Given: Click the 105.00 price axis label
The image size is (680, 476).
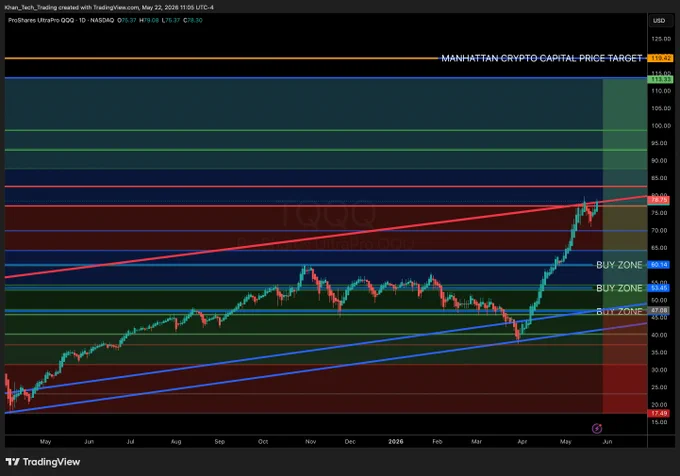Looking at the screenshot, I should 661,108.
